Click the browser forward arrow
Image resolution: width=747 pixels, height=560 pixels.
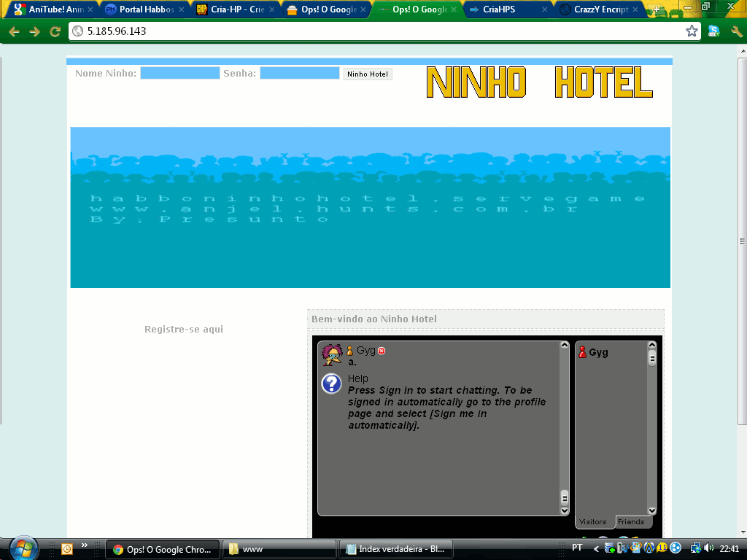click(34, 31)
